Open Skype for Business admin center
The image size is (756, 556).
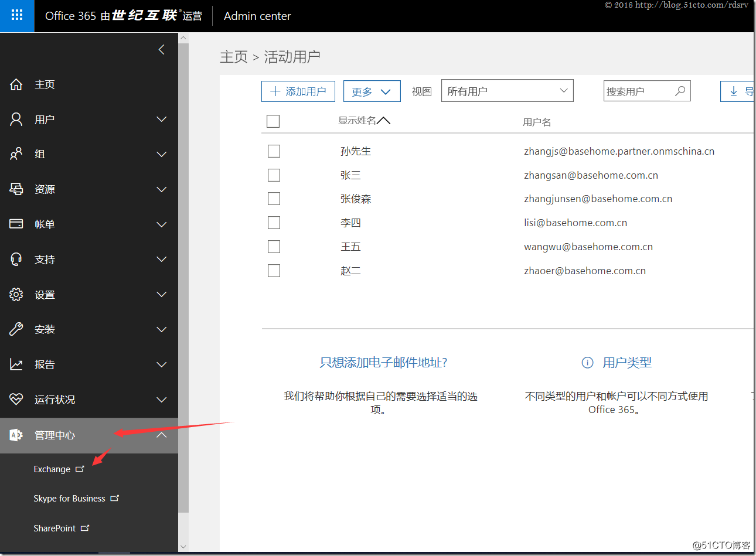point(69,499)
